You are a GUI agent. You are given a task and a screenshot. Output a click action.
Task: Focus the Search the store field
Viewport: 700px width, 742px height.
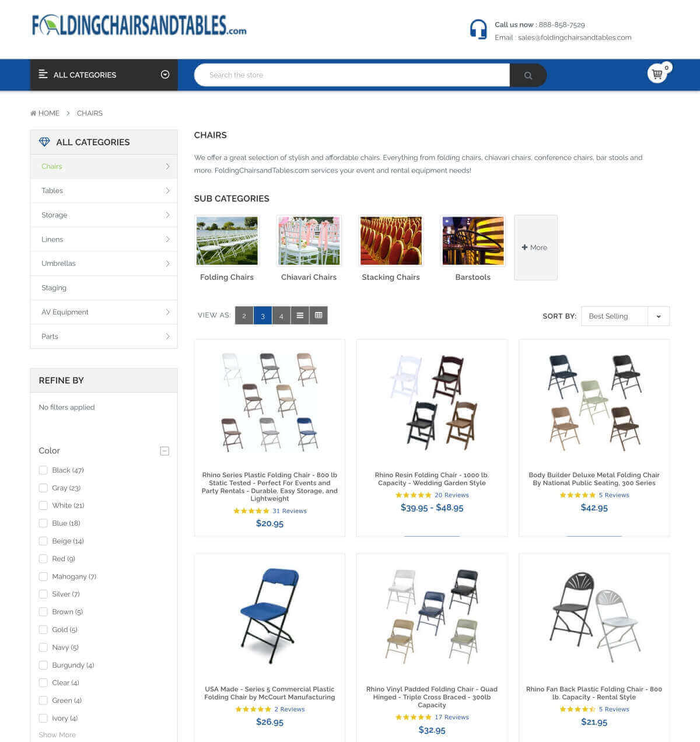tap(352, 75)
